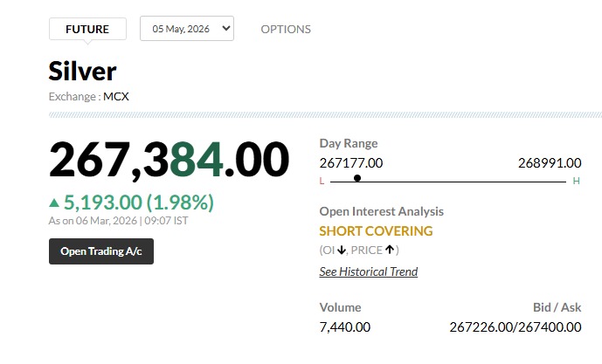This screenshot has width=602, height=364.
Task: Click the black dot on Day Range bar
Action: pyautogui.click(x=357, y=178)
